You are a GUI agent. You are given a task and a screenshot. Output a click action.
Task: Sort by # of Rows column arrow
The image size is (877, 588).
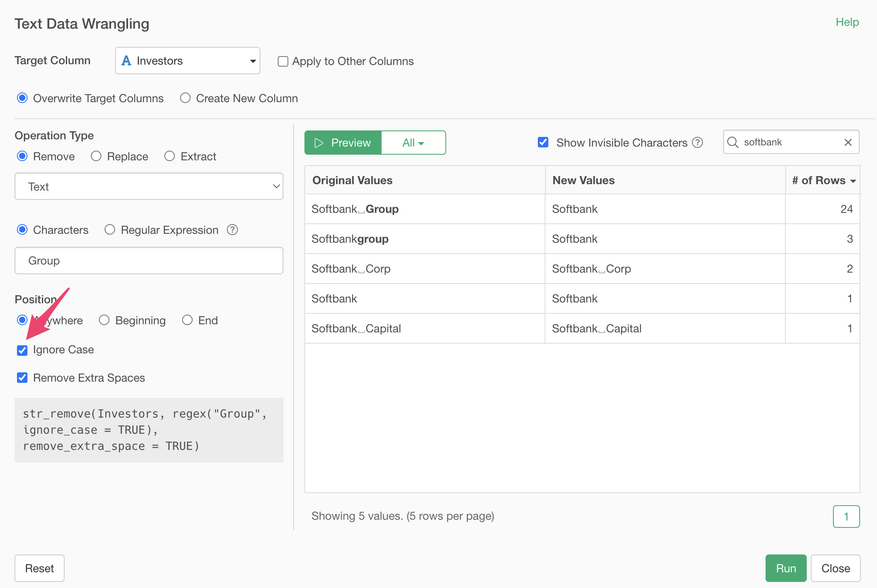pos(853,181)
